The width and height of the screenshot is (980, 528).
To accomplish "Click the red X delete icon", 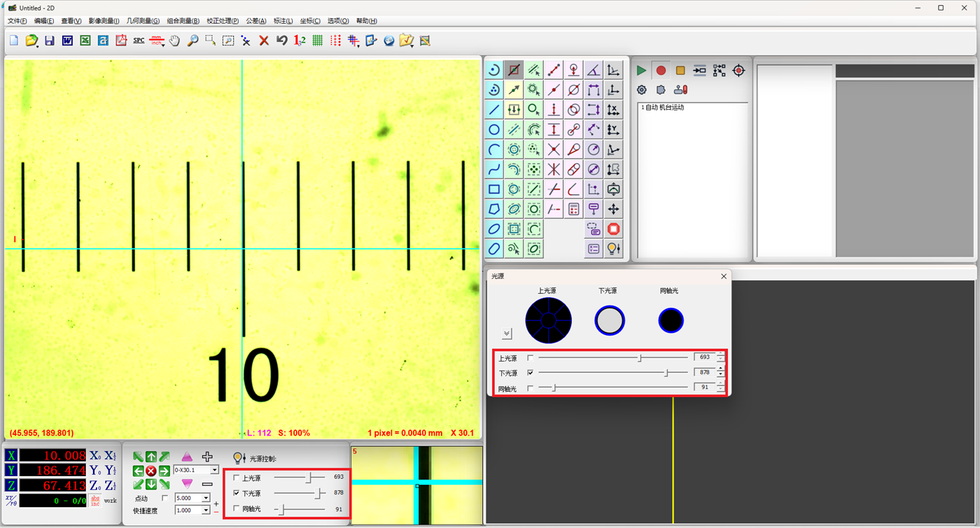I will (x=264, y=41).
